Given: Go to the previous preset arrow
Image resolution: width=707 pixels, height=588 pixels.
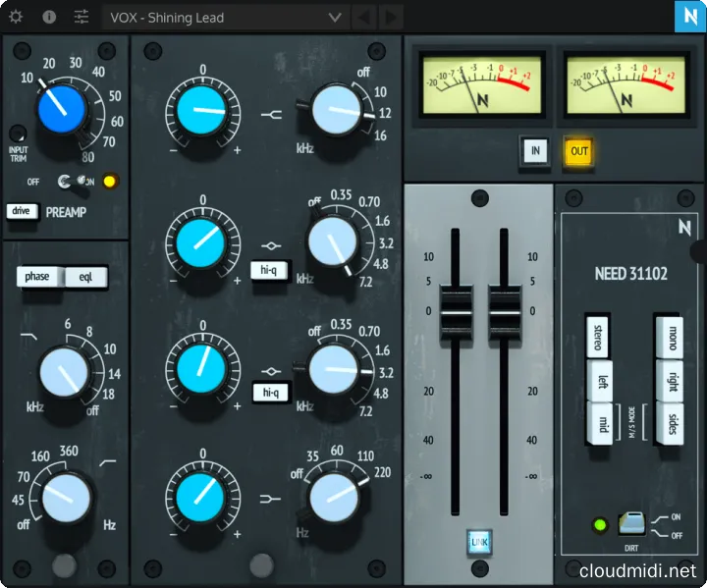Looking at the screenshot, I should pos(363,17).
